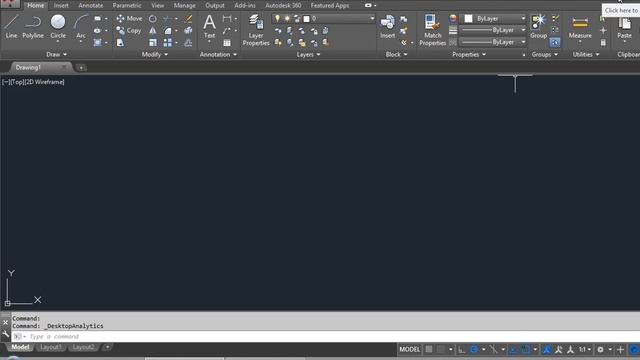This screenshot has height=360, width=640.
Task: Open the Manage ribbon tab
Action: [x=184, y=5]
